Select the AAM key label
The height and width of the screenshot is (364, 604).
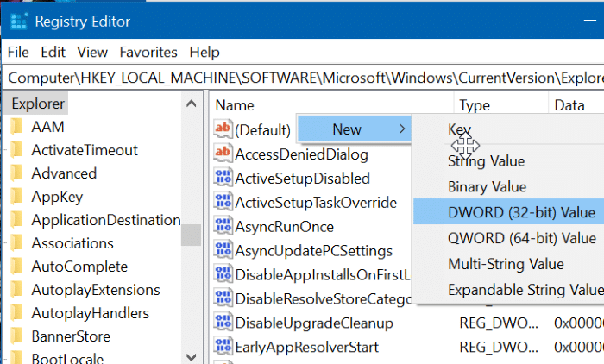[x=47, y=127]
